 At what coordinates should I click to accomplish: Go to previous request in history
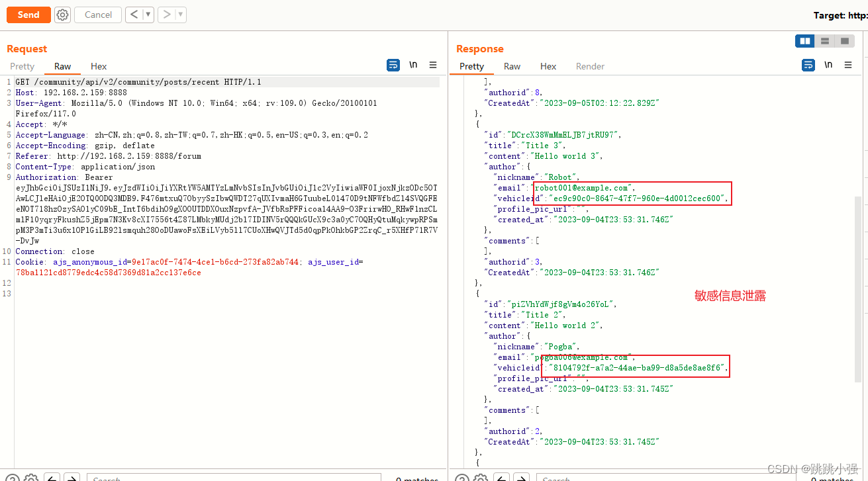click(134, 15)
